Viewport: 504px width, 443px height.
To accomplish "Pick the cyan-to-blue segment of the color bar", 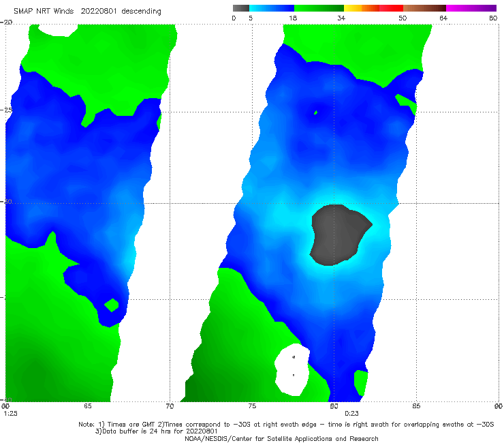I will coord(272,8).
